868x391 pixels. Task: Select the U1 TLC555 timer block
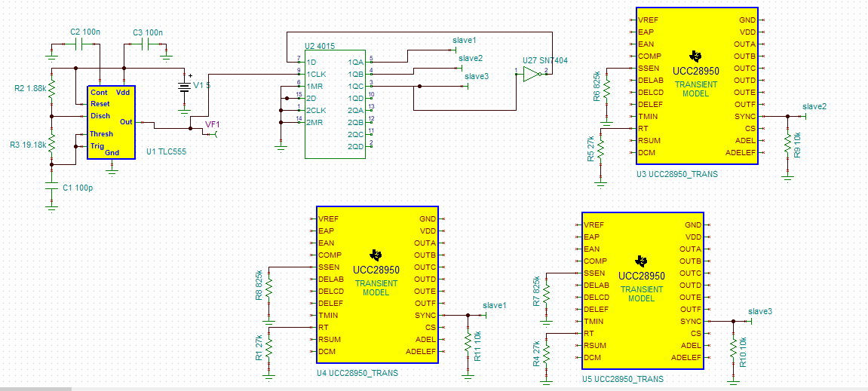112,122
